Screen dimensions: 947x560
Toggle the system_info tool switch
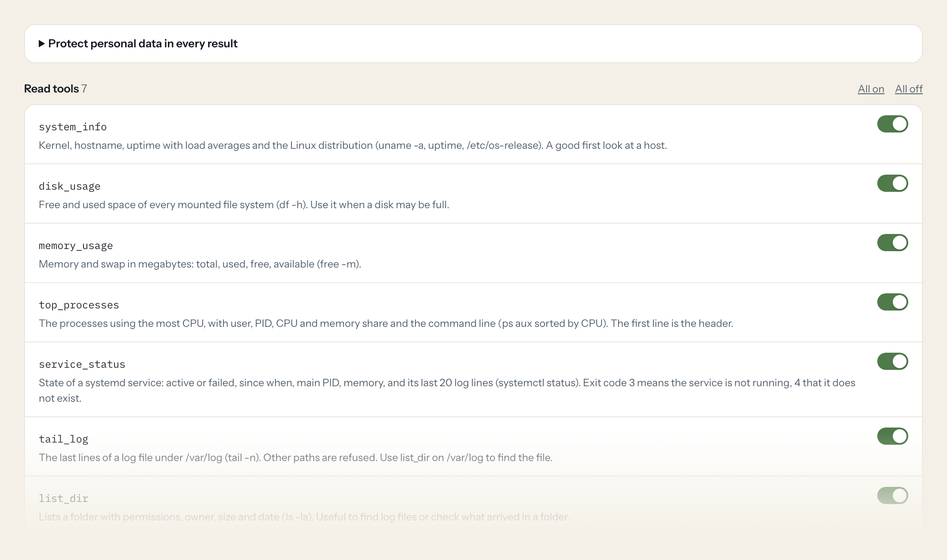[x=893, y=124]
